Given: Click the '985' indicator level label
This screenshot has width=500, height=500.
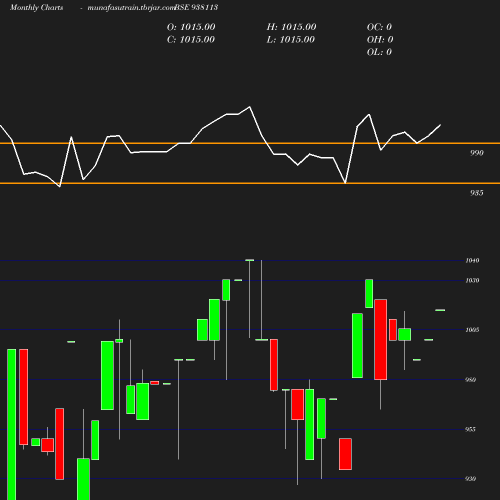Looking at the screenshot, I should coord(477,193).
